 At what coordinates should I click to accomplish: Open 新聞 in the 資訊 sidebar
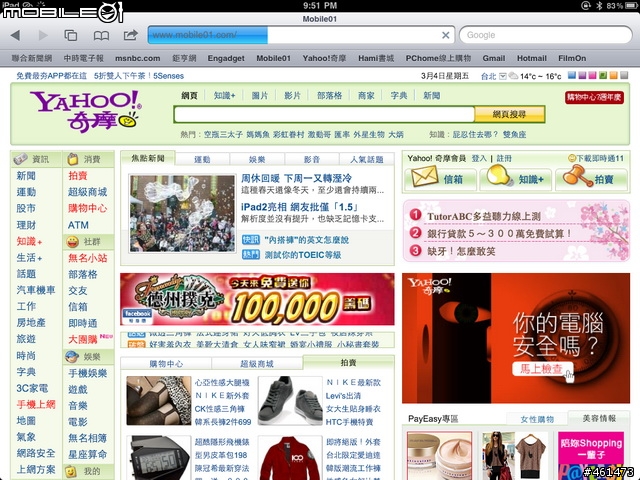(x=26, y=176)
